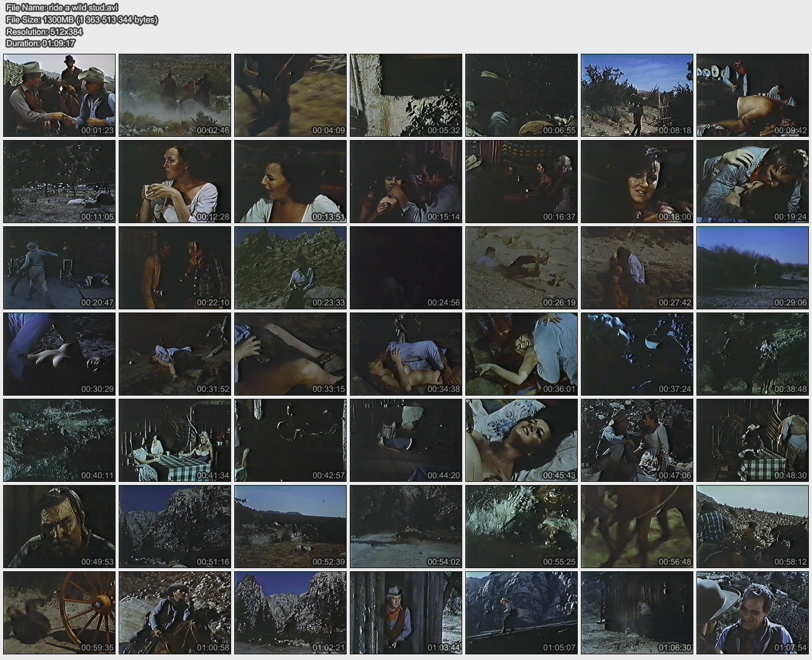Select the frame at 00:02:46
This screenshot has width=812, height=660.
pos(175,95)
